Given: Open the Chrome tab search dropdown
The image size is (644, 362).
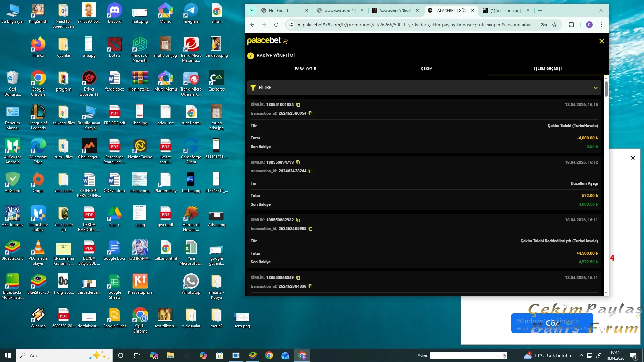Looking at the screenshot, I should pos(252,10).
